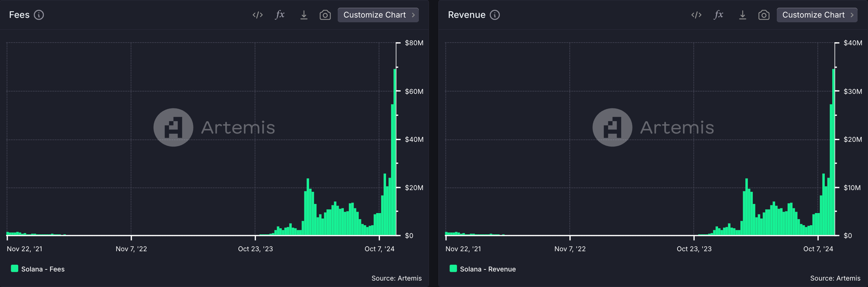
Task: Click green Solana - Fees color swatch
Action: 15,268
